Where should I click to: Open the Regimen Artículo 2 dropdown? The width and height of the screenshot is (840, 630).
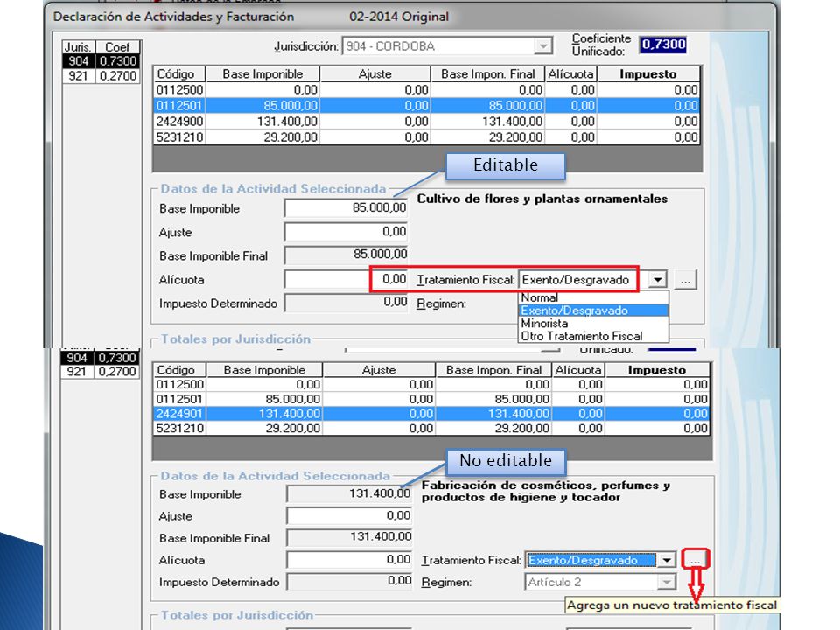pyautogui.click(x=666, y=583)
